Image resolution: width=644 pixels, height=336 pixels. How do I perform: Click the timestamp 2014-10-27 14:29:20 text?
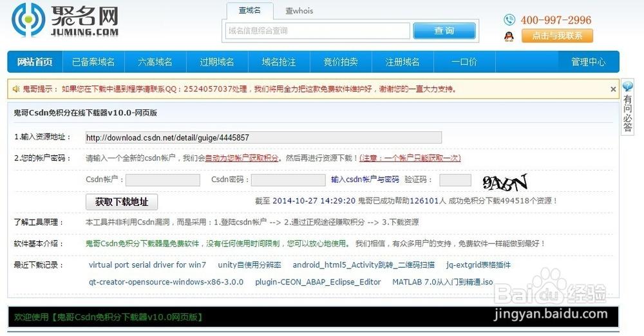314,201
